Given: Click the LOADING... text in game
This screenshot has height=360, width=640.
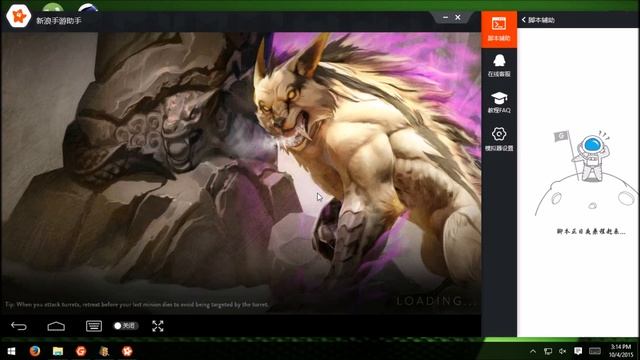Looking at the screenshot, I should click(436, 301).
